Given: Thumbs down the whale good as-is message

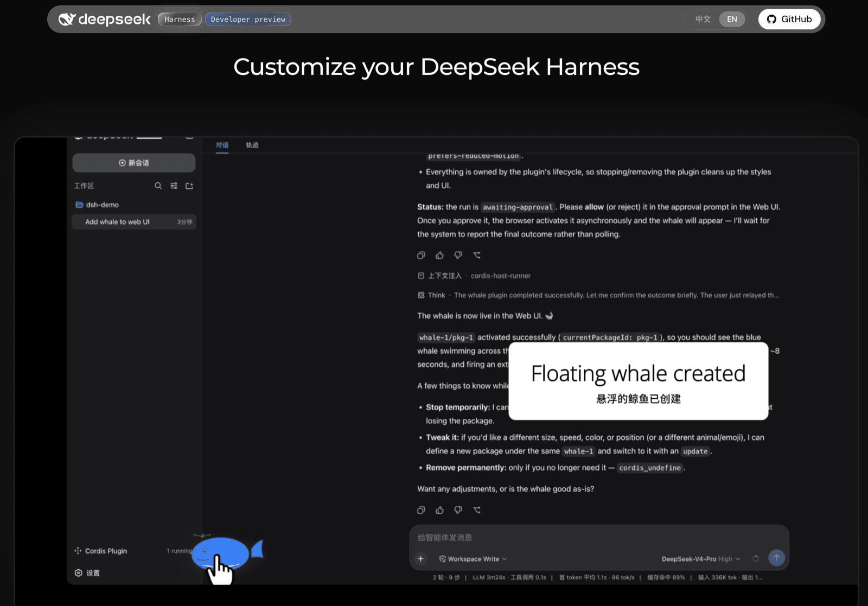Looking at the screenshot, I should click(458, 510).
